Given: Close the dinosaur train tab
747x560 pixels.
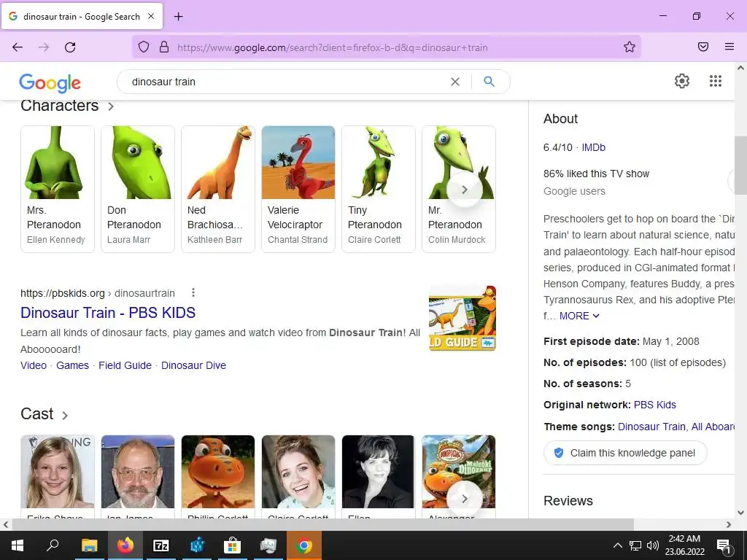Looking at the screenshot, I should coord(151,16).
